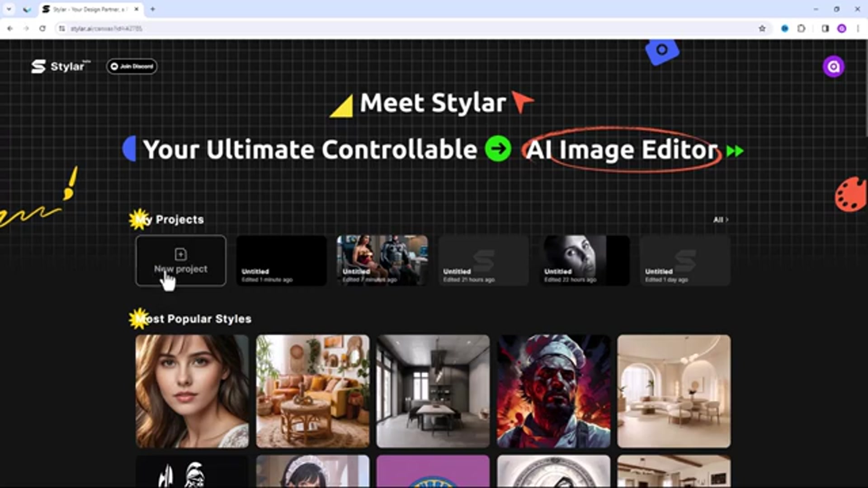Reload the page
868x488 pixels.
coord(42,28)
